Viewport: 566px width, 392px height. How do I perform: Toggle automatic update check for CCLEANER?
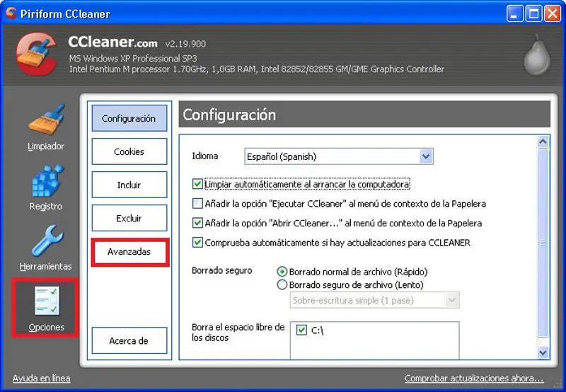point(197,243)
